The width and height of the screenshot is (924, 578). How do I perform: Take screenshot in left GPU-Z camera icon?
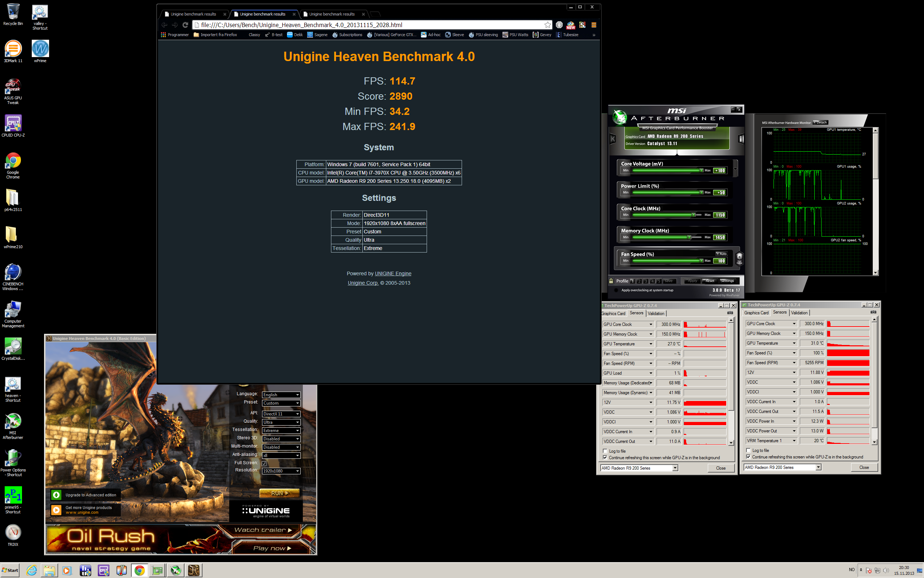click(x=730, y=313)
